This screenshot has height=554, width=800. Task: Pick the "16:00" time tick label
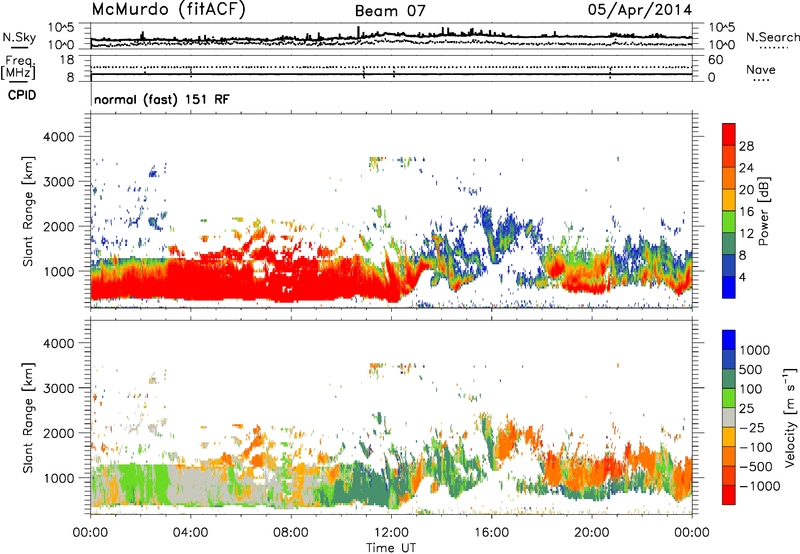491,533
